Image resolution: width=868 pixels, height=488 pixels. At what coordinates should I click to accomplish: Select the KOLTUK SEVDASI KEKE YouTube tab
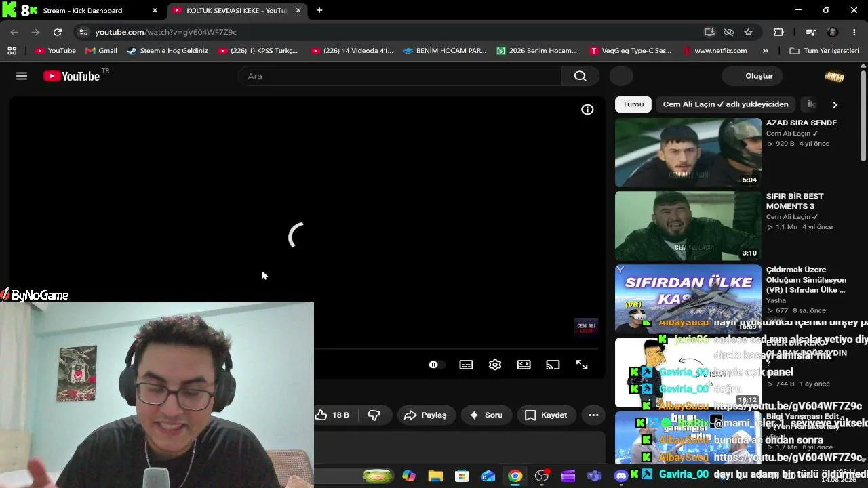point(236,10)
